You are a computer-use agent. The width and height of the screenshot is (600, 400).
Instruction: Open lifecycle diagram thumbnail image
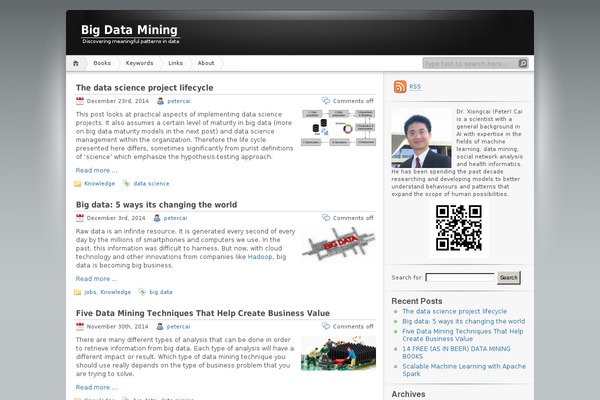click(338, 128)
